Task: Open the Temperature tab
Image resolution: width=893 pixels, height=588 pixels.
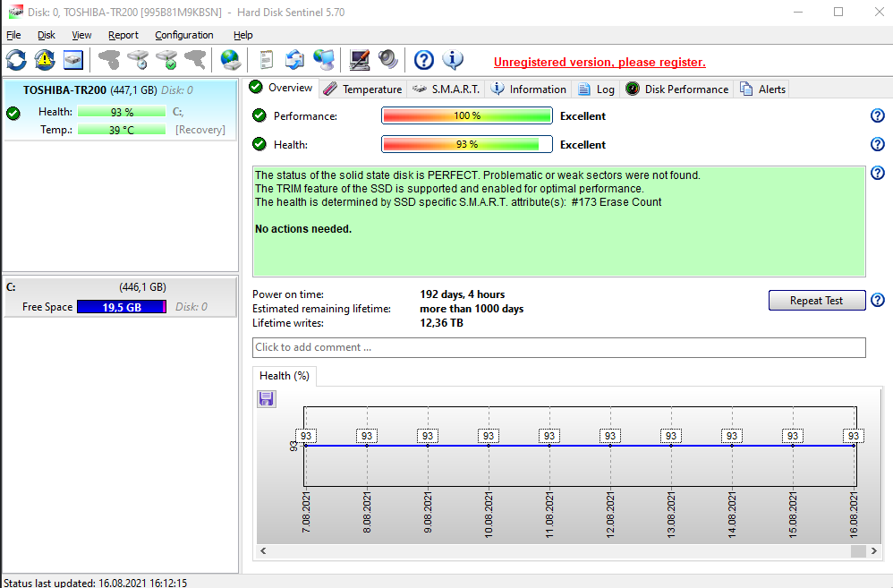Action: pos(362,89)
